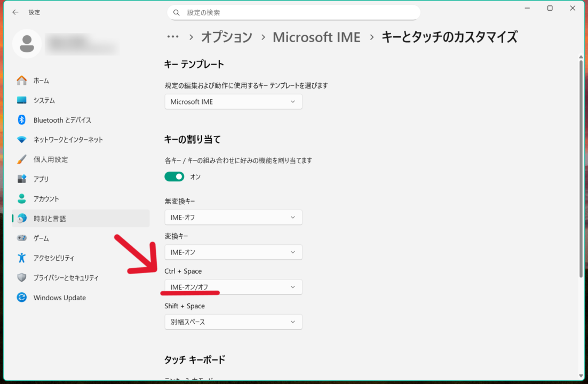
Task: Click the アプリ icon in sidebar
Action: click(x=22, y=179)
